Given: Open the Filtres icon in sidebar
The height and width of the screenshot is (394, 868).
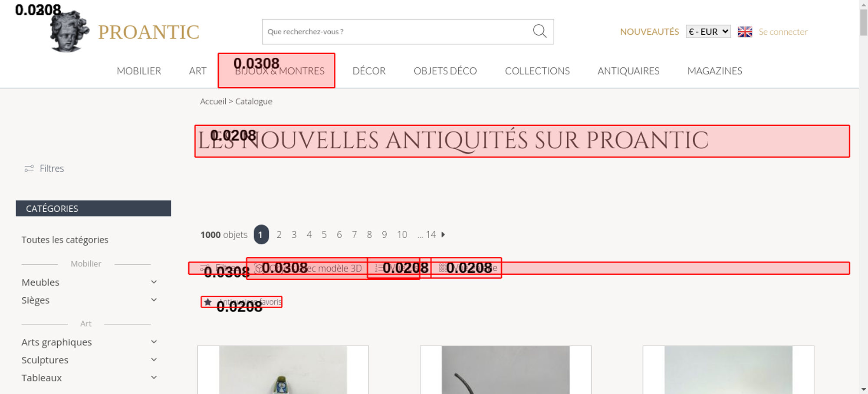Looking at the screenshot, I should 29,168.
